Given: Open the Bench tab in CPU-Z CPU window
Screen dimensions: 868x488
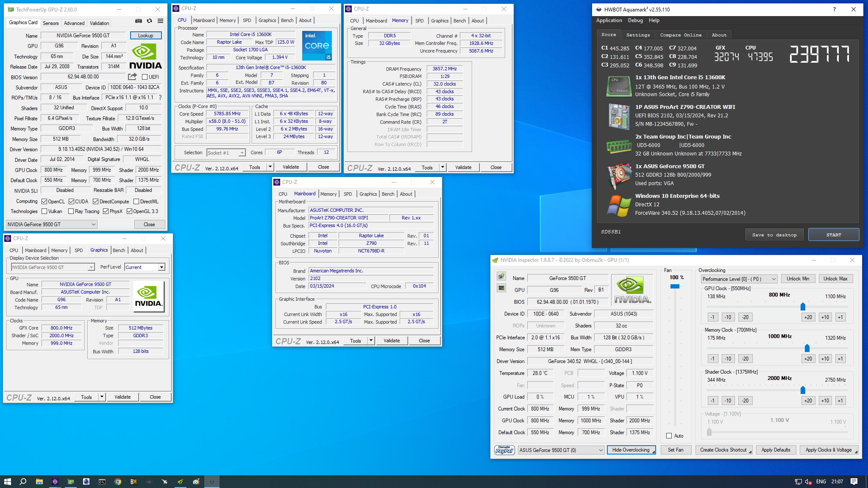Looking at the screenshot, I should (287, 20).
